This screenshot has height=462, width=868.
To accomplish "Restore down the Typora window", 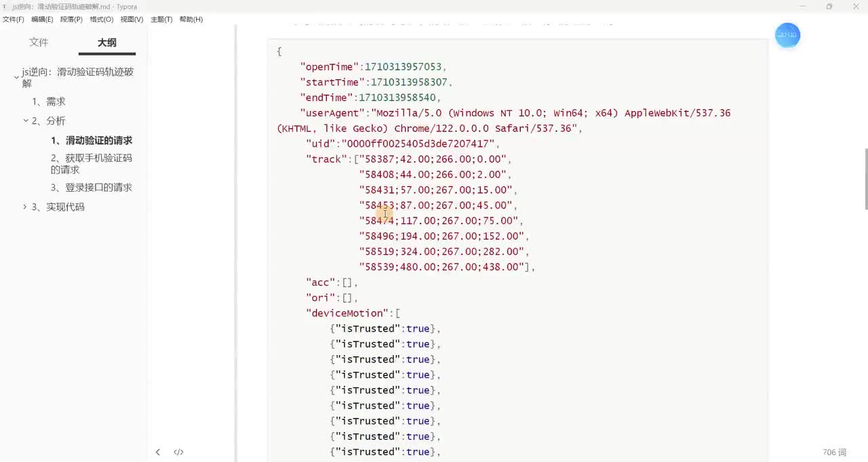I will click(x=829, y=7).
